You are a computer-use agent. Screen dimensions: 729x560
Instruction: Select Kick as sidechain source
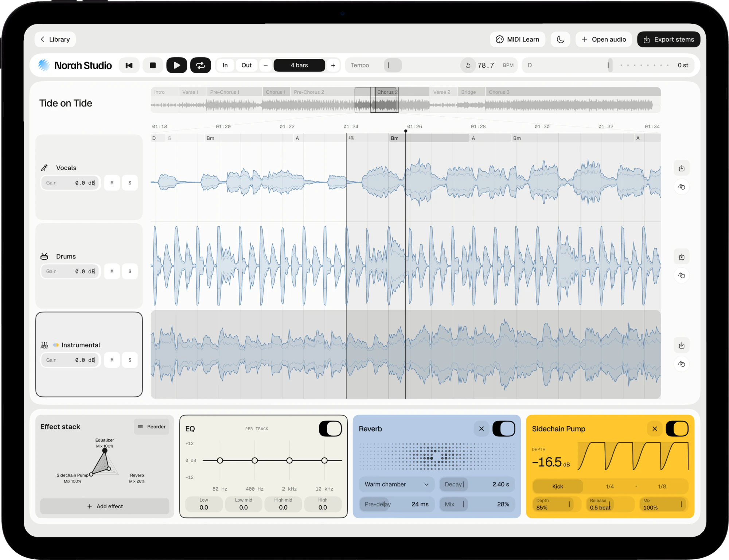pyautogui.click(x=558, y=487)
